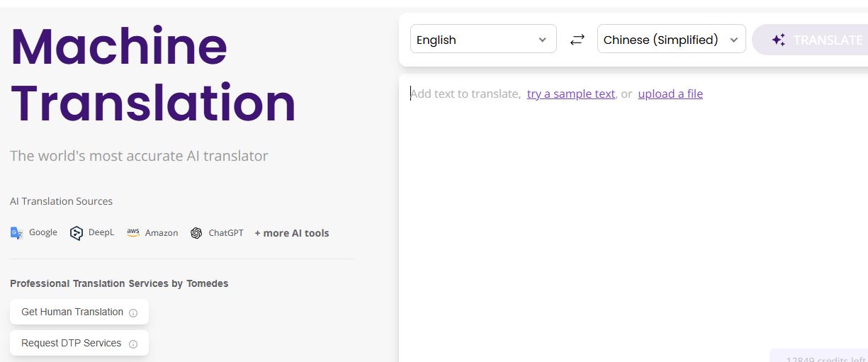Expand the Chinese (Simplified) target language dropdown
The width and height of the screenshot is (868, 362).
671,40
